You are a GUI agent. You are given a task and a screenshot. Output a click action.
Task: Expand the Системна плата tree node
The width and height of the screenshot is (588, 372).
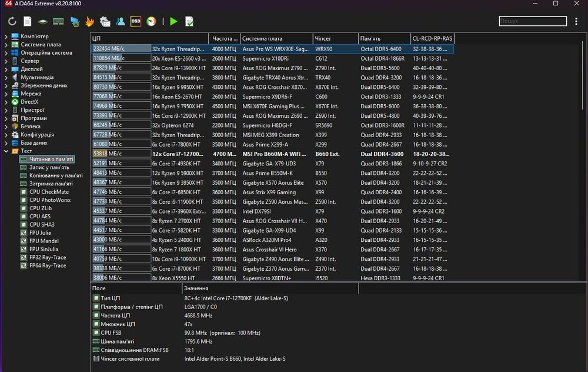6,45
